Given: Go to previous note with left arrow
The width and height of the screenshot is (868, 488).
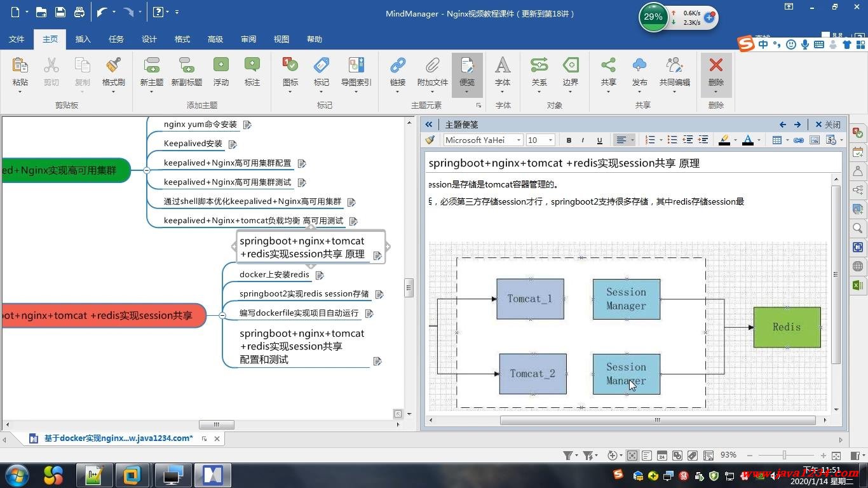Looking at the screenshot, I should (x=783, y=125).
